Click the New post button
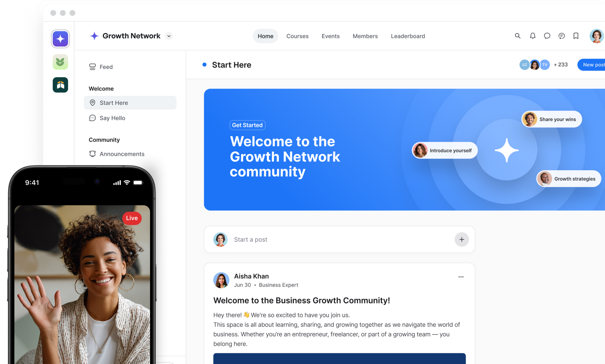 coord(593,65)
